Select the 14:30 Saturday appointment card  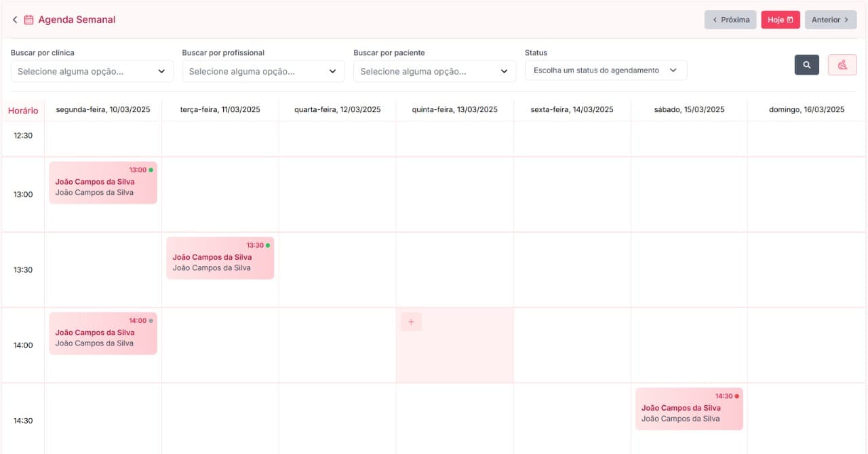pos(689,408)
